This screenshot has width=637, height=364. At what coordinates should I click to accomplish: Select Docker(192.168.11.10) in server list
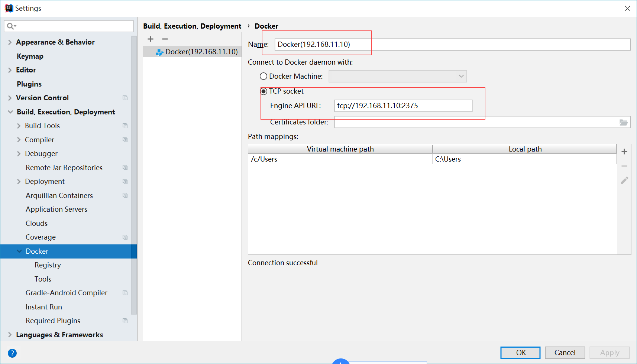(x=193, y=52)
